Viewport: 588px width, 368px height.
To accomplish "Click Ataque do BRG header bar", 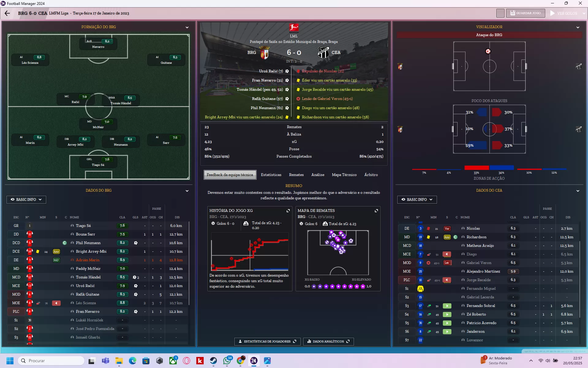I will [x=489, y=35].
